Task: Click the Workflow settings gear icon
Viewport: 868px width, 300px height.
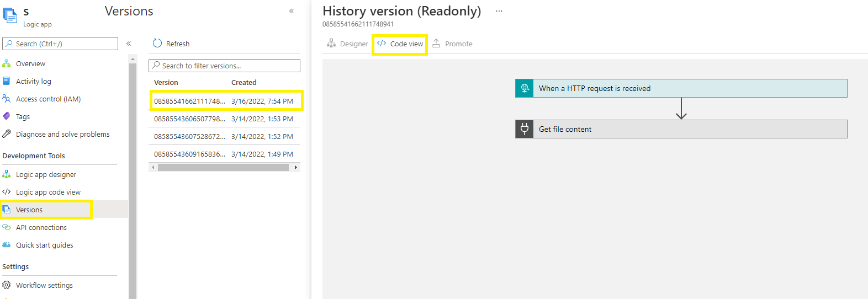Action: tap(7, 285)
